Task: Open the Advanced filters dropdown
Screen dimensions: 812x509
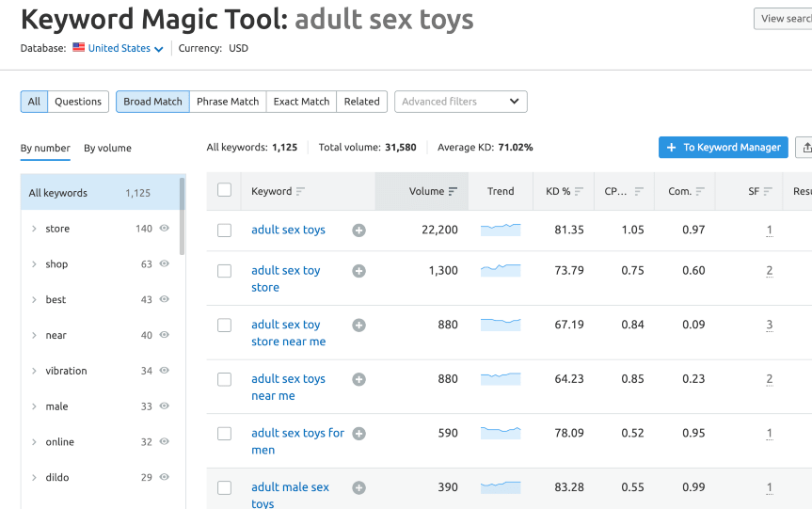Action: pyautogui.click(x=460, y=102)
